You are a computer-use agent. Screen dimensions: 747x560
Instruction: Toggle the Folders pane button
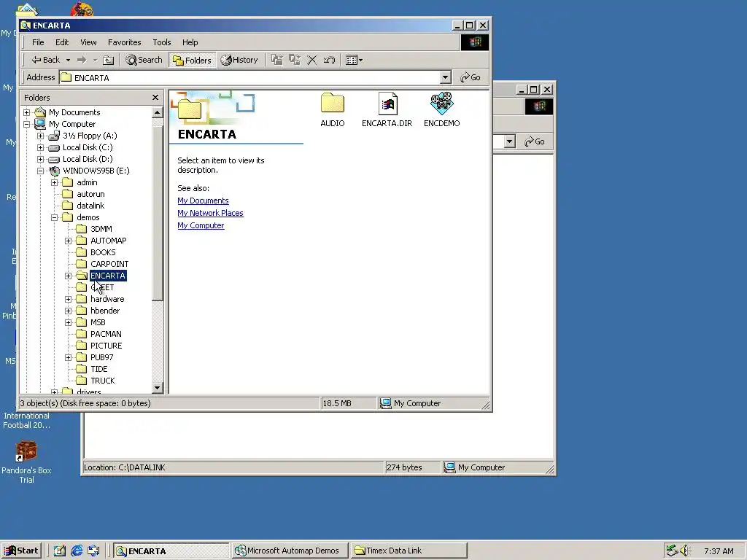pyautogui.click(x=192, y=60)
